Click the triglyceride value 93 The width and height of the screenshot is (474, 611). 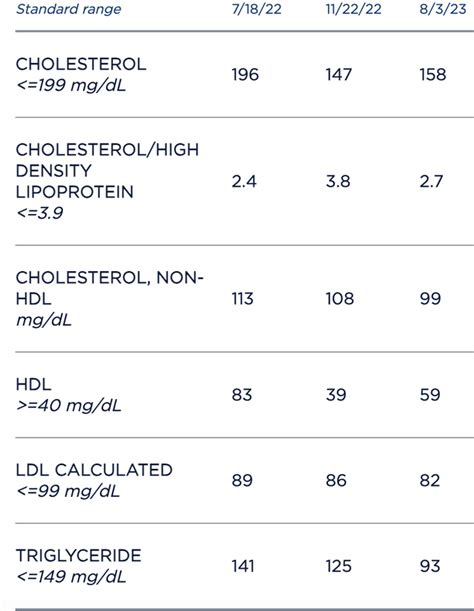pyautogui.click(x=430, y=566)
